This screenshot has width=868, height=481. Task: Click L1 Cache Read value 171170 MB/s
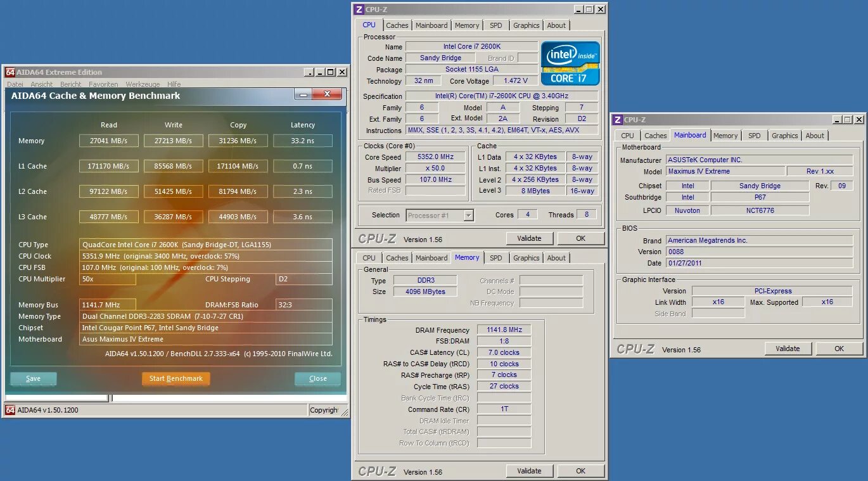[x=109, y=166]
